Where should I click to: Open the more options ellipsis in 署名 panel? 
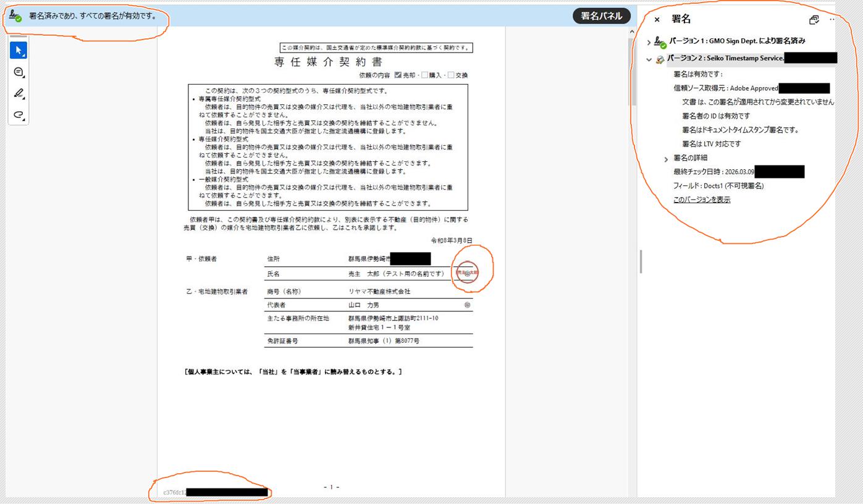tap(831, 20)
